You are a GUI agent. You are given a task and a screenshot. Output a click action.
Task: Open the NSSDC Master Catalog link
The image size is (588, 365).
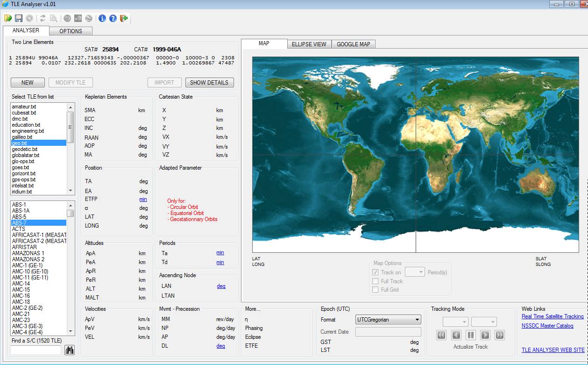click(x=547, y=326)
